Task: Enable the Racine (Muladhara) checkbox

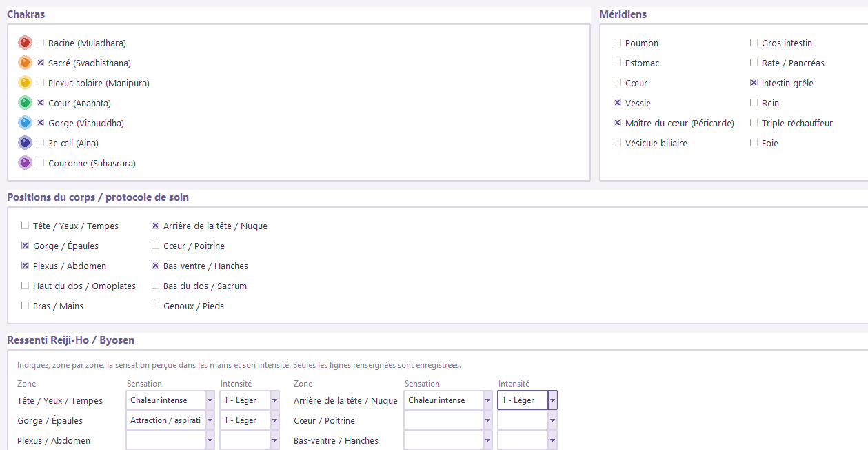Action: point(41,43)
